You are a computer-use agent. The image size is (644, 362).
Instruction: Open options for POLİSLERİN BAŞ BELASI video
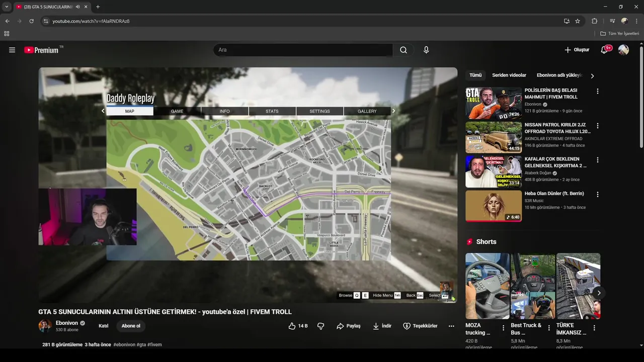click(598, 92)
